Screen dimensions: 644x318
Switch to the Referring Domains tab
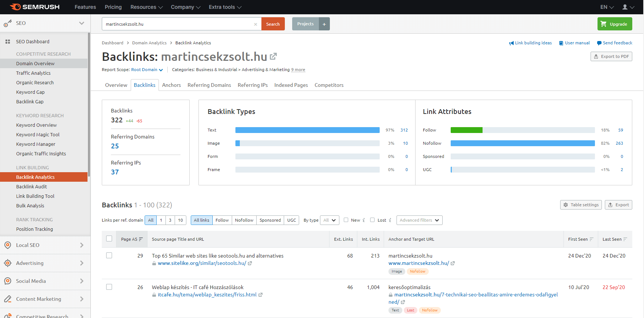pyautogui.click(x=209, y=85)
